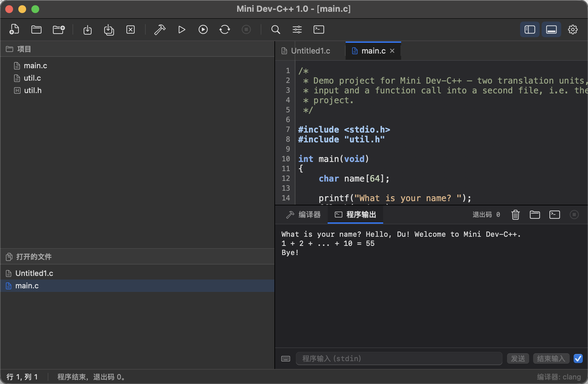This screenshot has width=588, height=384.
Task: Open the search magnifier tool
Action: [x=276, y=29]
